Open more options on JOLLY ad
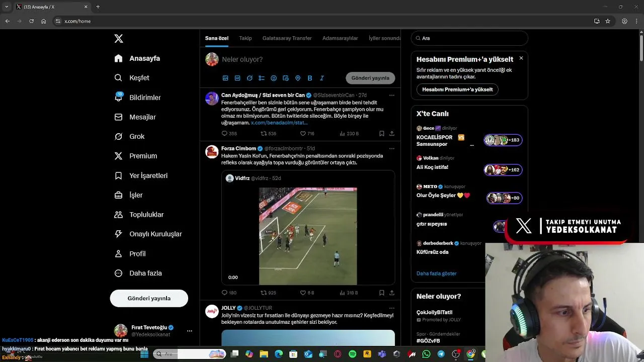The image size is (644, 362). 392,308
